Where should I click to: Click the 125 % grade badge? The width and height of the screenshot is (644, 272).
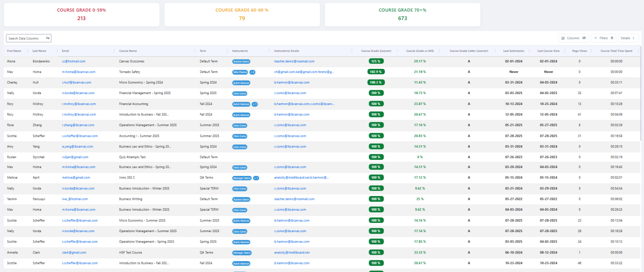(x=376, y=61)
